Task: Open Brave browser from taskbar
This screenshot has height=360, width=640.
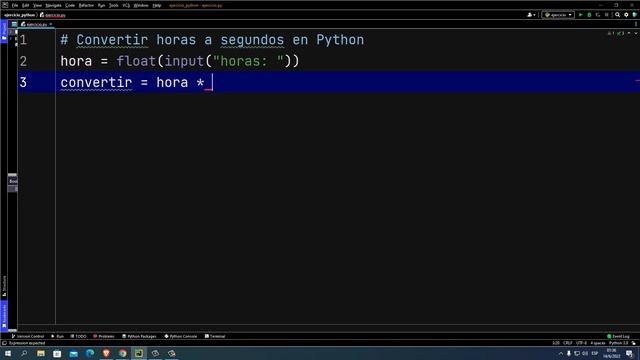Action: pos(106,353)
